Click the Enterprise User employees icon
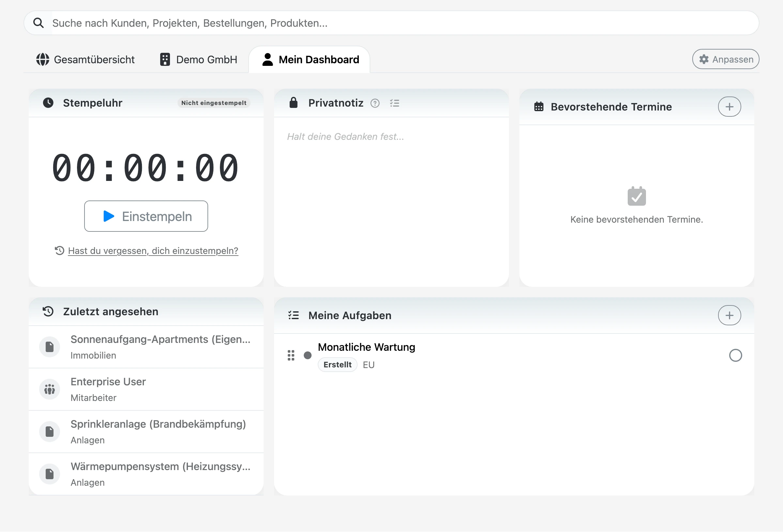 tap(49, 389)
